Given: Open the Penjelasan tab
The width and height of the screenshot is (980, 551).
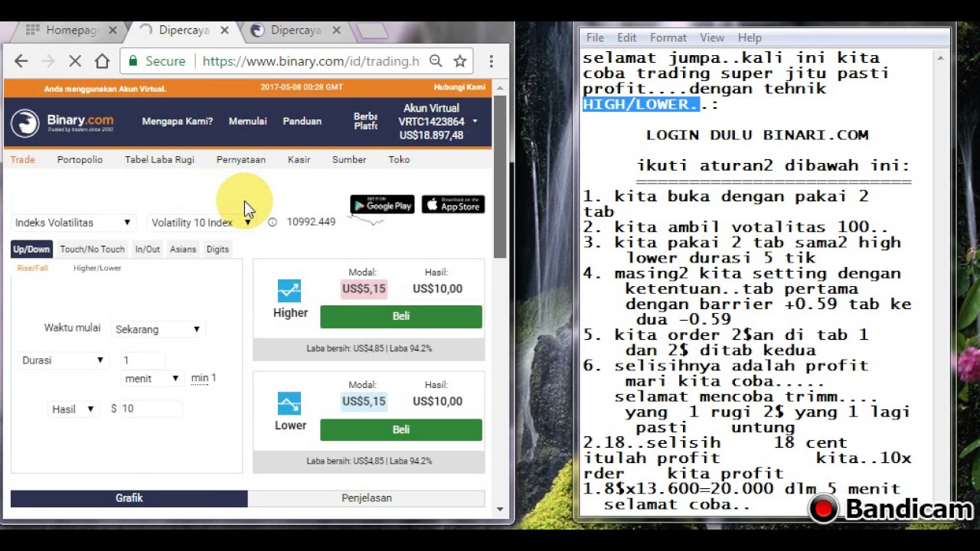Looking at the screenshot, I should click(x=367, y=497).
